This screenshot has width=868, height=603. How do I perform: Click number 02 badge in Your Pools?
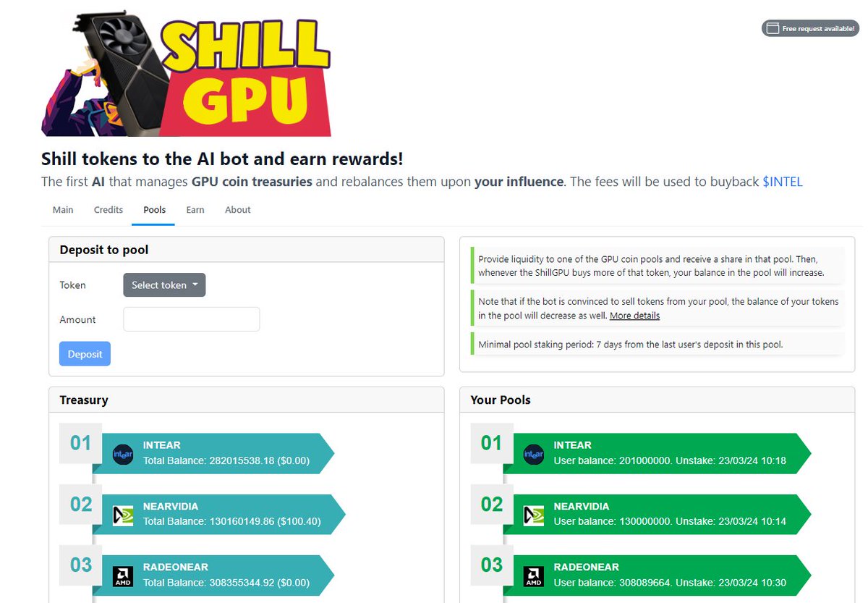click(x=491, y=504)
